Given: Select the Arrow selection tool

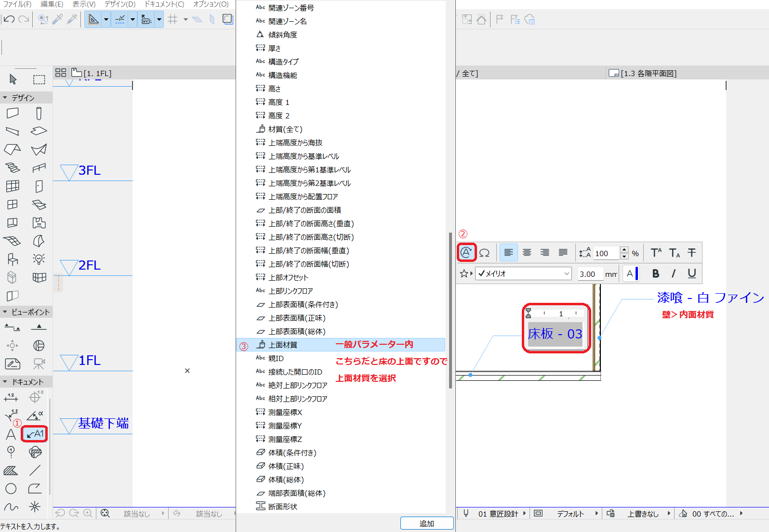Looking at the screenshot, I should coord(13,79).
